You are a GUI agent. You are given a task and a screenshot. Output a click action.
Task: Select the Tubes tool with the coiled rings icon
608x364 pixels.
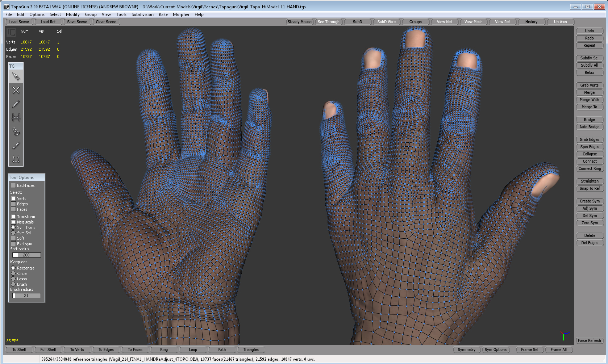pyautogui.click(x=16, y=131)
